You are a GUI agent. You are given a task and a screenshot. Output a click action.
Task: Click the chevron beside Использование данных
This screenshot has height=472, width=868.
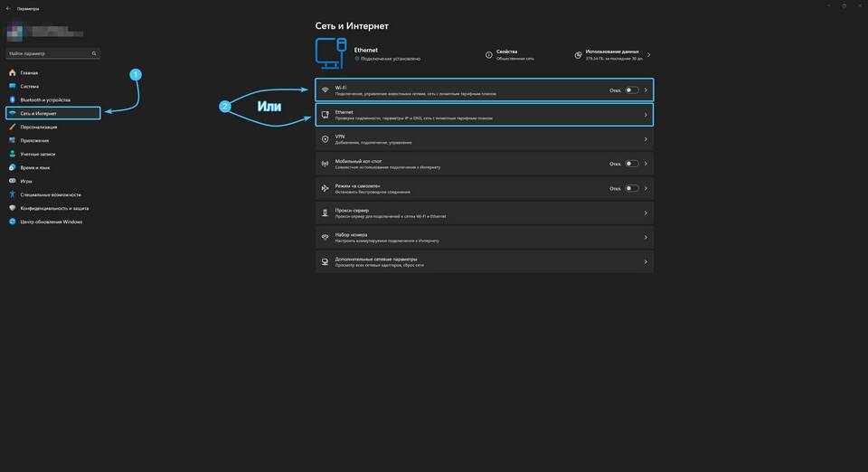coord(649,55)
